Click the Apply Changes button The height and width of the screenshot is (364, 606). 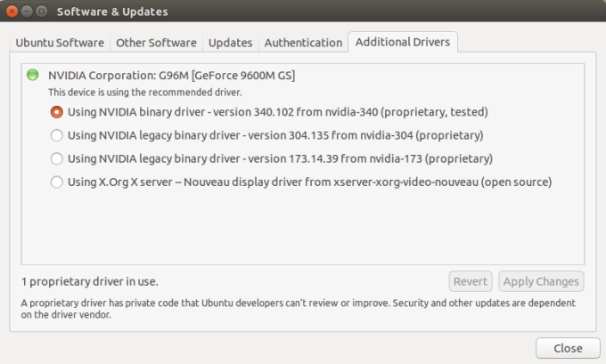541,281
